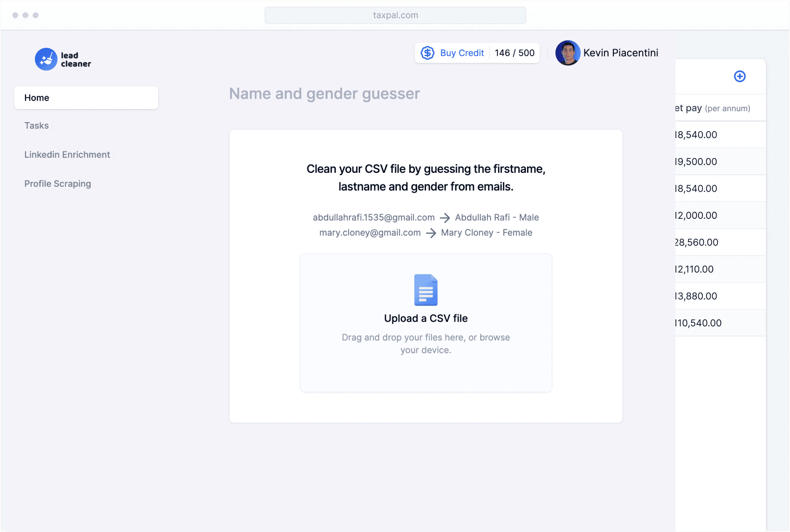Click Kevin Piacentini's profile avatar
The height and width of the screenshot is (532, 790).
coord(567,53)
